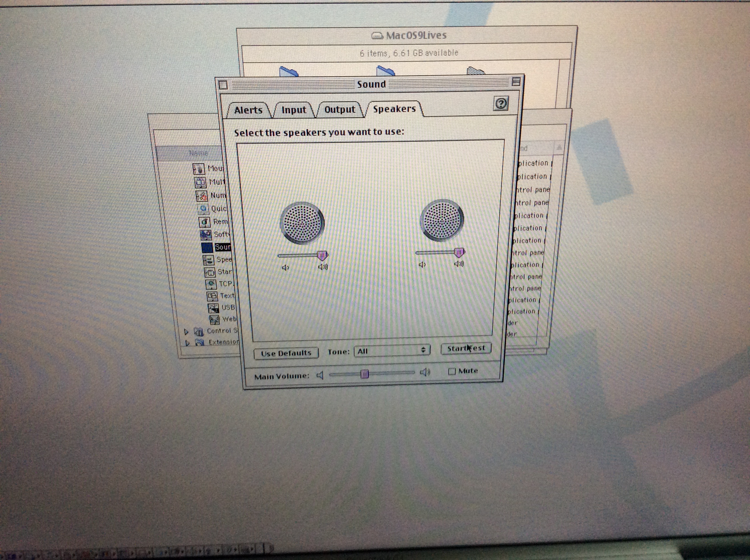
Task: Switch to the Output tab
Action: (339, 110)
